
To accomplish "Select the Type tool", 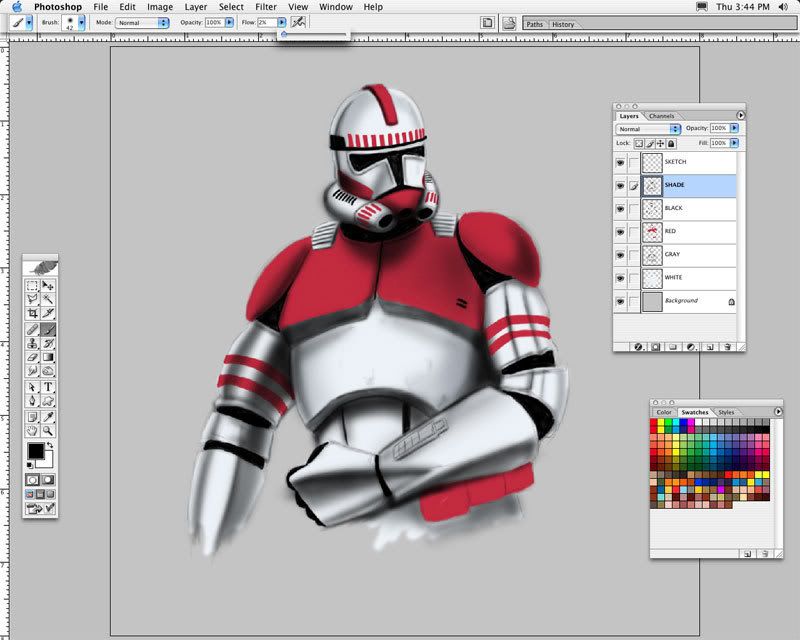I will click(x=48, y=387).
